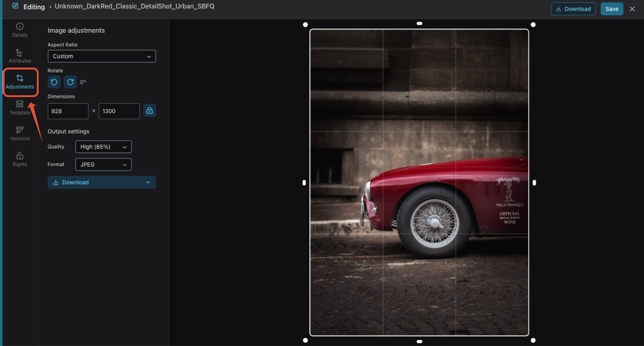Open the Aspect Ratio Custom dropdown
Image resolution: width=644 pixels, height=346 pixels.
(x=102, y=56)
